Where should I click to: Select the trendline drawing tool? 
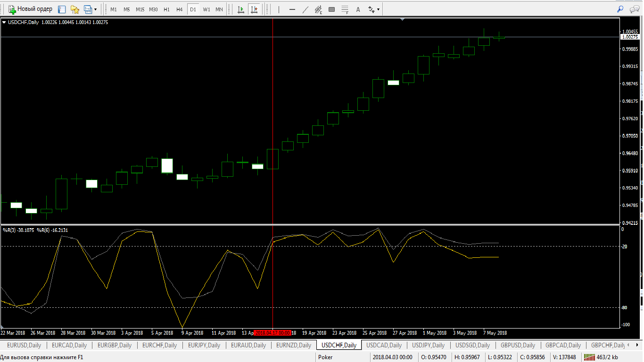(x=305, y=9)
